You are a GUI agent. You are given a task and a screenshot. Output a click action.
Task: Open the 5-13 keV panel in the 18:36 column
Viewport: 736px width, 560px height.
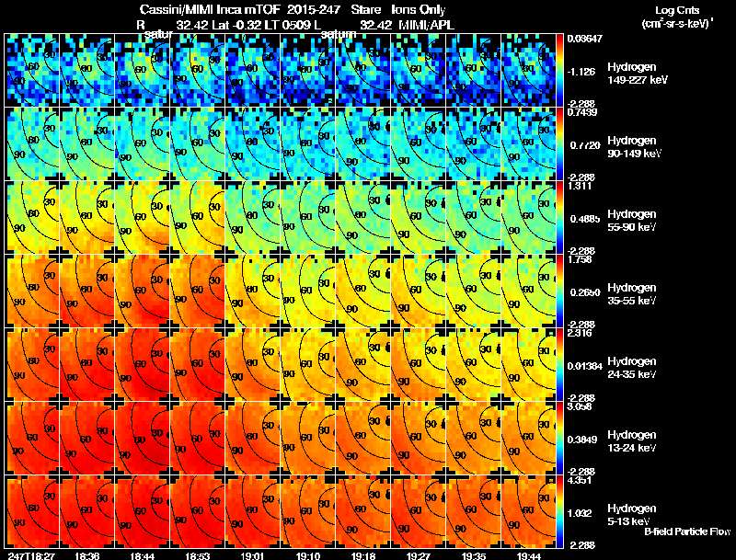[86, 511]
